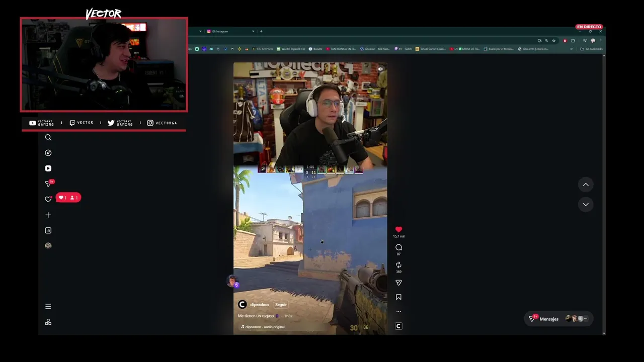Open the clipeadoos profile name

pyautogui.click(x=260, y=305)
